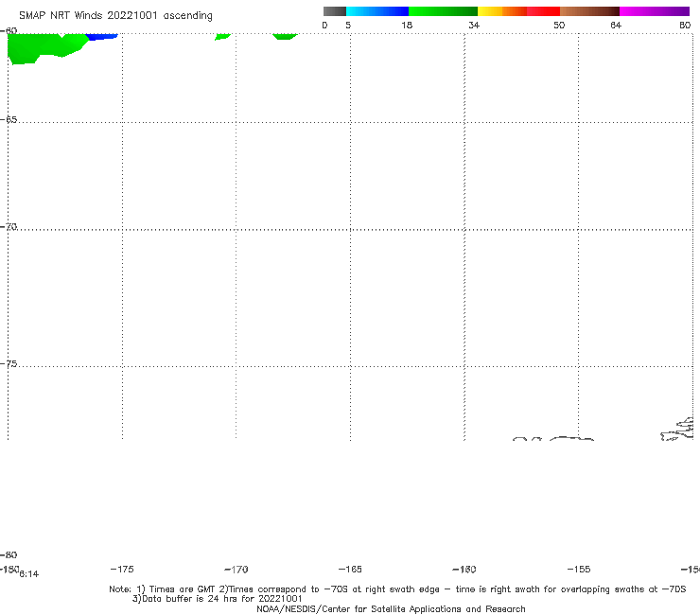Image resolution: width=700 pixels, height=615 pixels.
Task: Pick the gray segment of the color bar
Action: point(334,11)
